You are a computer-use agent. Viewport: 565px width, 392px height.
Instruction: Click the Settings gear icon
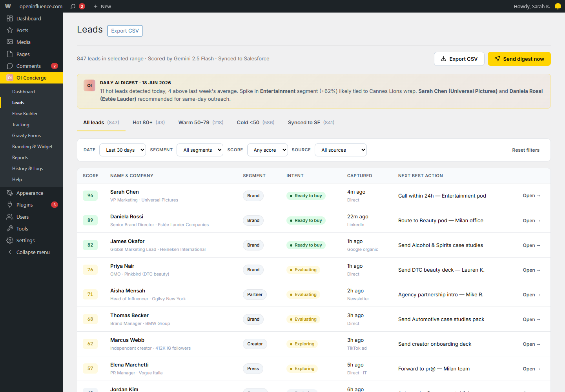(x=10, y=240)
